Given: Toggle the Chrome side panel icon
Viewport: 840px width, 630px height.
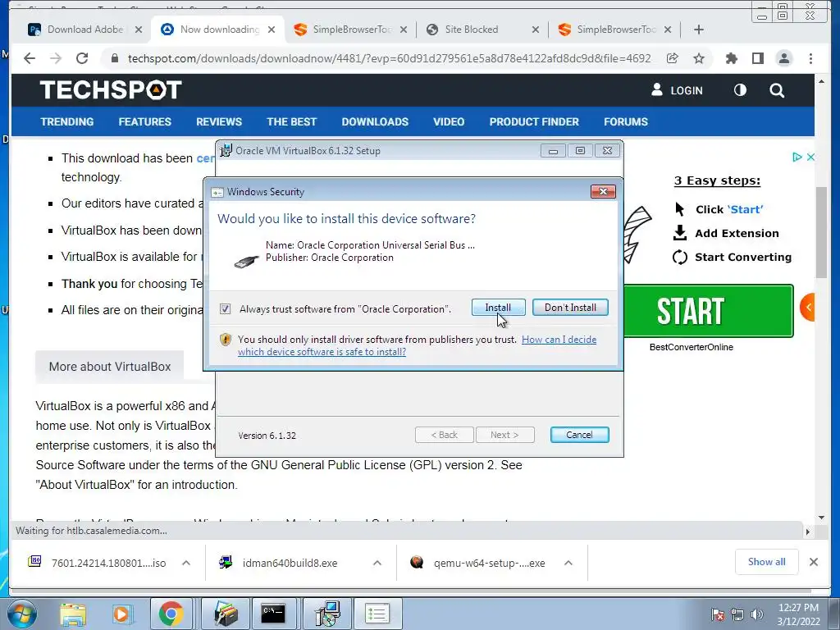Looking at the screenshot, I should (x=757, y=58).
